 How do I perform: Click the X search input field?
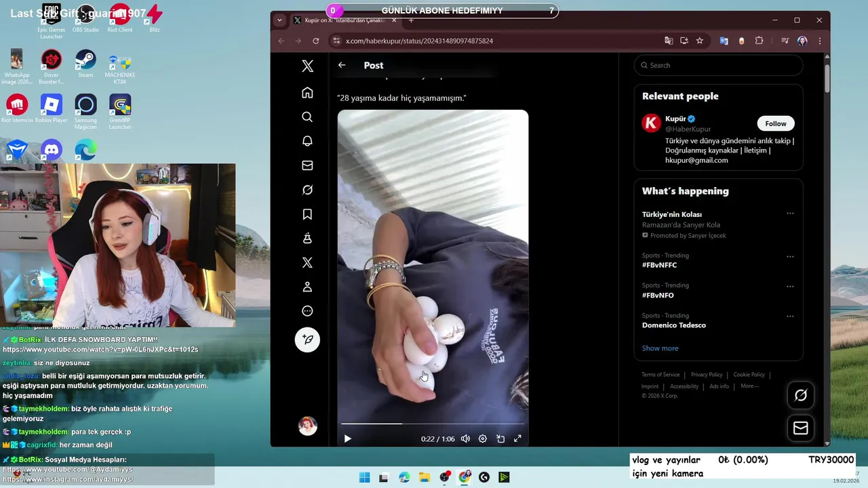coord(719,65)
